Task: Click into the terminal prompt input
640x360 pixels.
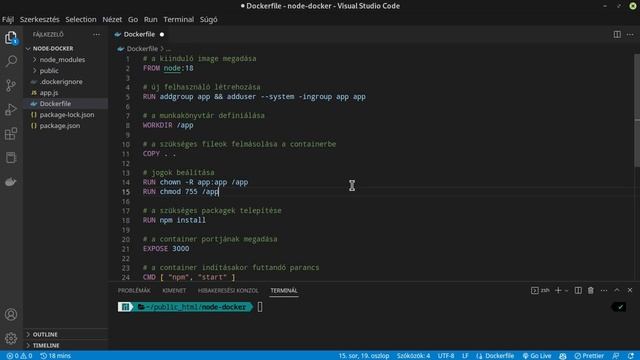Action: 260,307
